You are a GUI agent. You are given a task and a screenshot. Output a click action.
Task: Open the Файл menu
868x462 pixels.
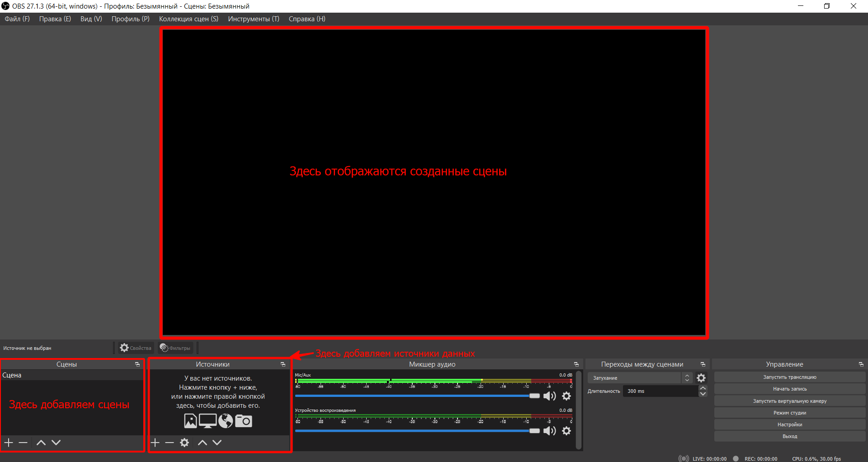[17, 19]
